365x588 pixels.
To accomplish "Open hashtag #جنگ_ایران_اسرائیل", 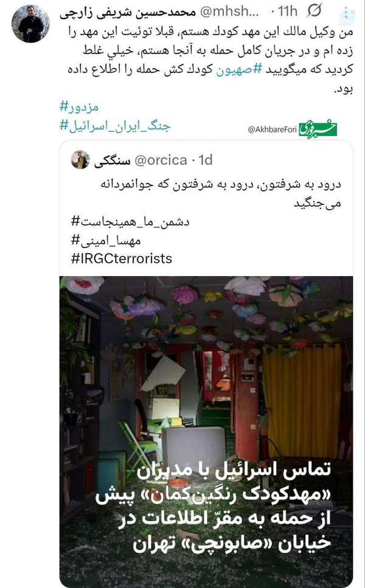I will tap(115, 126).
